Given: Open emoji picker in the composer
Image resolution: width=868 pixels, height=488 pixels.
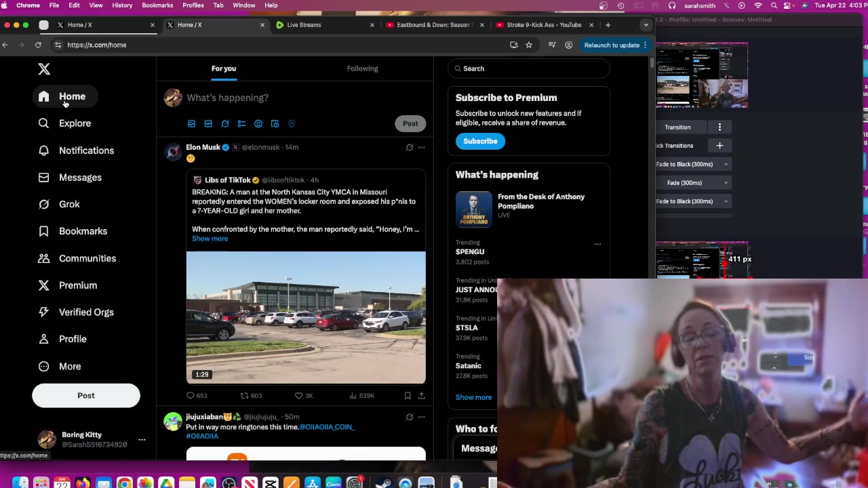Looking at the screenshot, I should pyautogui.click(x=258, y=123).
